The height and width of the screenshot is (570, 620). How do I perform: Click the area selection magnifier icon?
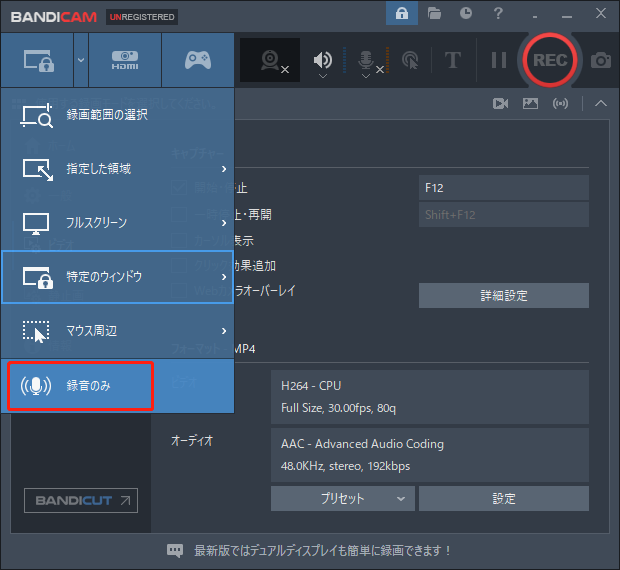(37, 115)
